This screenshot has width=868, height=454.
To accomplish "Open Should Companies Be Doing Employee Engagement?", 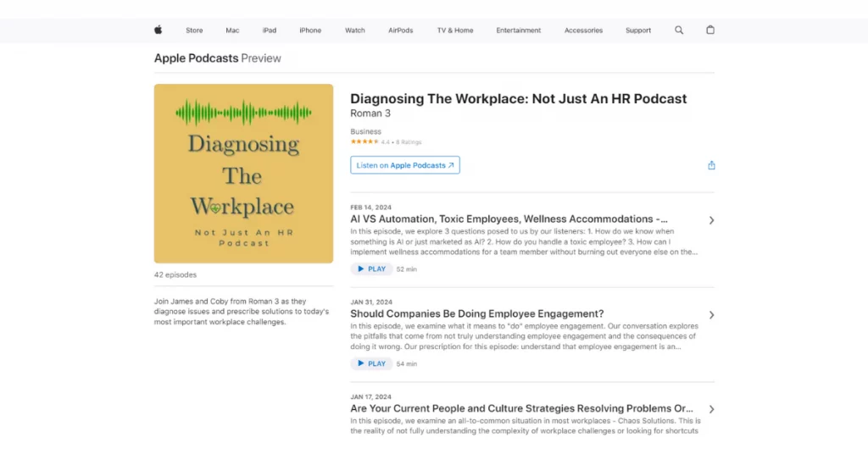I will pos(477,313).
